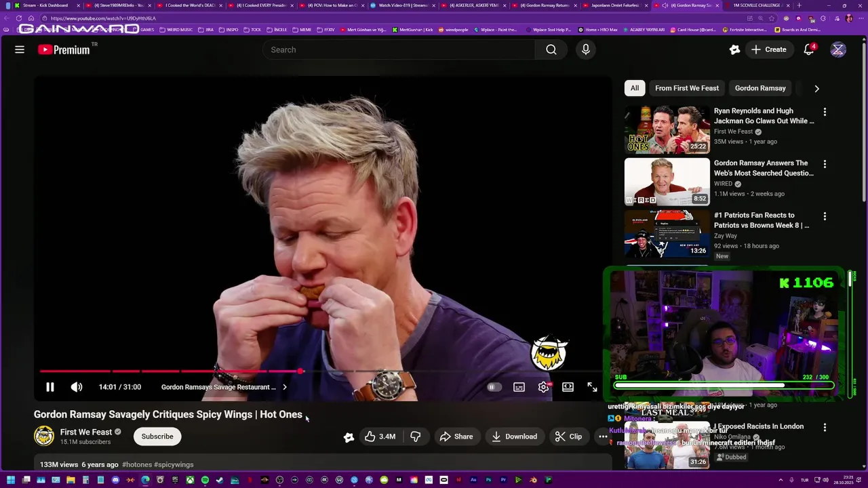Click the icon left of the like button
This screenshot has width=868, height=488.
click(x=349, y=437)
